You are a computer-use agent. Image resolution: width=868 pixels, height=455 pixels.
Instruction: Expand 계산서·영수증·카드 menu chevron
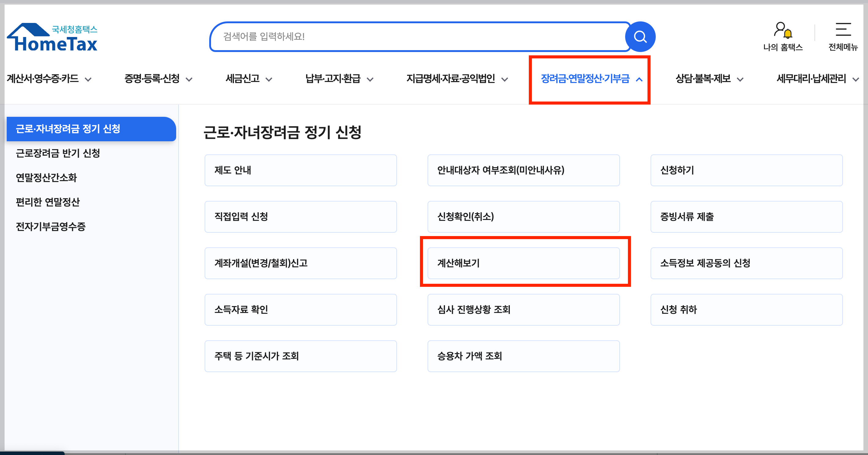tap(88, 80)
